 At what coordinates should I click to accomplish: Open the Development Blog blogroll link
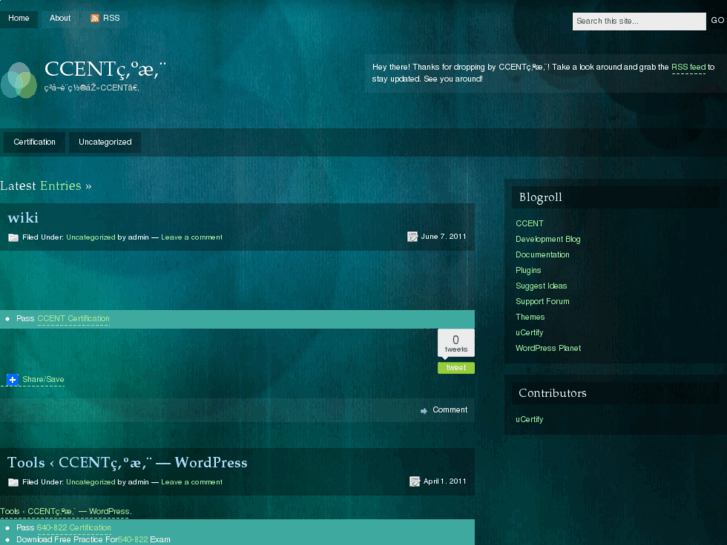coord(548,239)
